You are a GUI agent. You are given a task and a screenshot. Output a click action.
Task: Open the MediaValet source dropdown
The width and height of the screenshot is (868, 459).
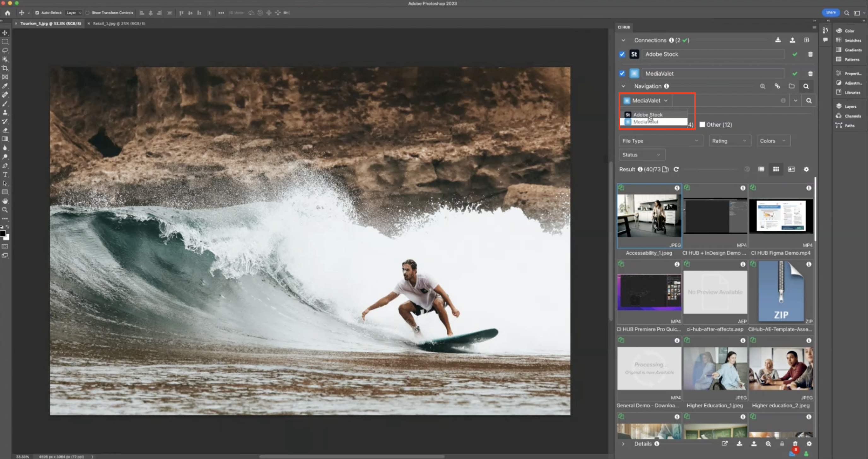click(646, 100)
